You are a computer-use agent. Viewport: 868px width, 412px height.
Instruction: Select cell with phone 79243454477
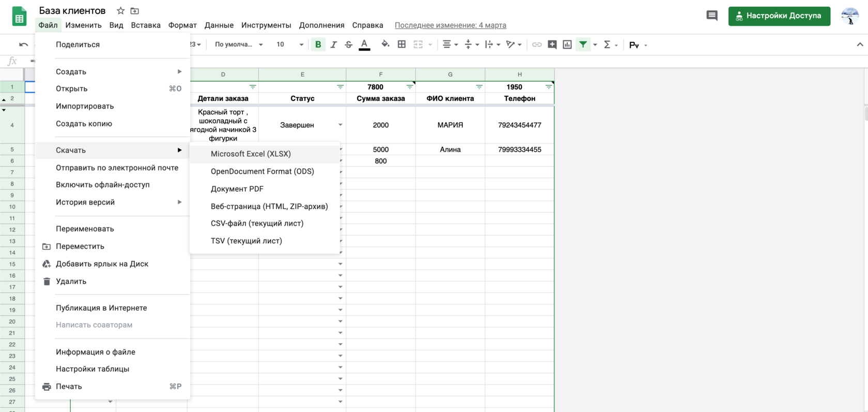pos(520,125)
